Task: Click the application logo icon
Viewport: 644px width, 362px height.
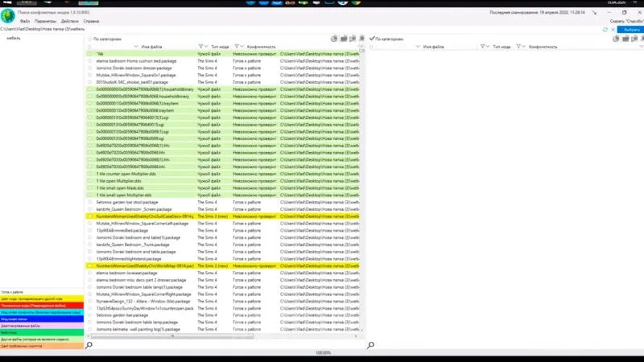Action: (x=8, y=16)
